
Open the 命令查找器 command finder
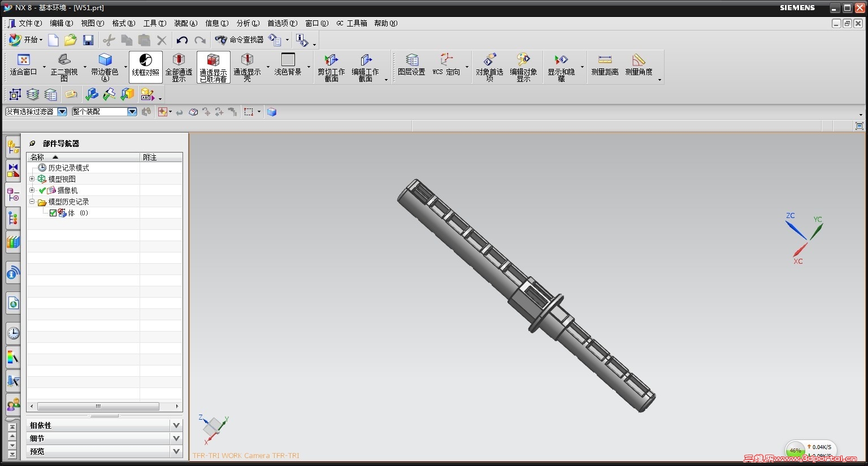(x=239, y=40)
